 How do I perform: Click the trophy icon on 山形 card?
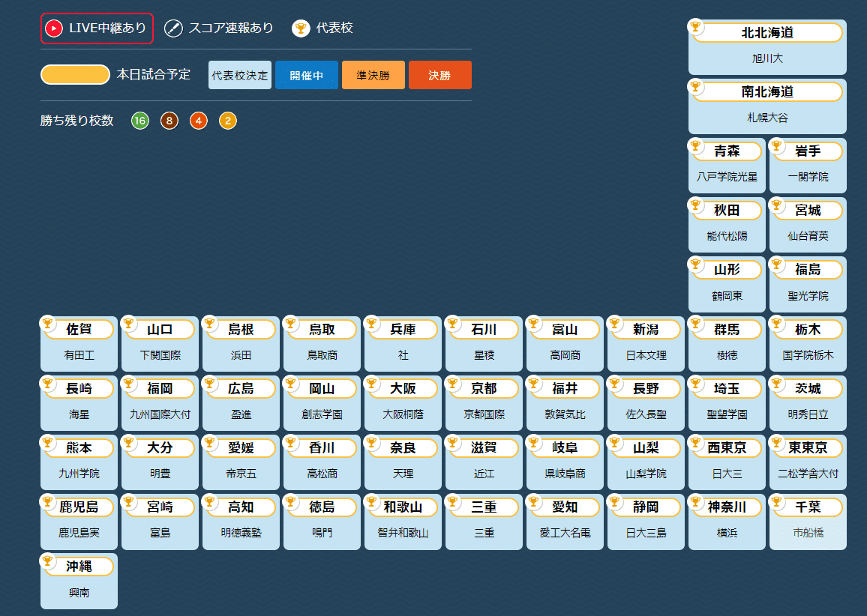(695, 264)
